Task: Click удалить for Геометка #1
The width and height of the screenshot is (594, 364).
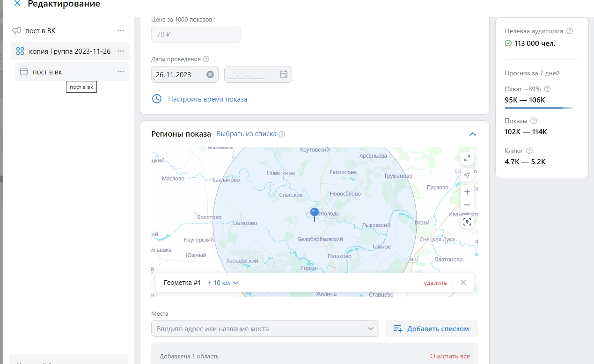Action: pos(435,283)
